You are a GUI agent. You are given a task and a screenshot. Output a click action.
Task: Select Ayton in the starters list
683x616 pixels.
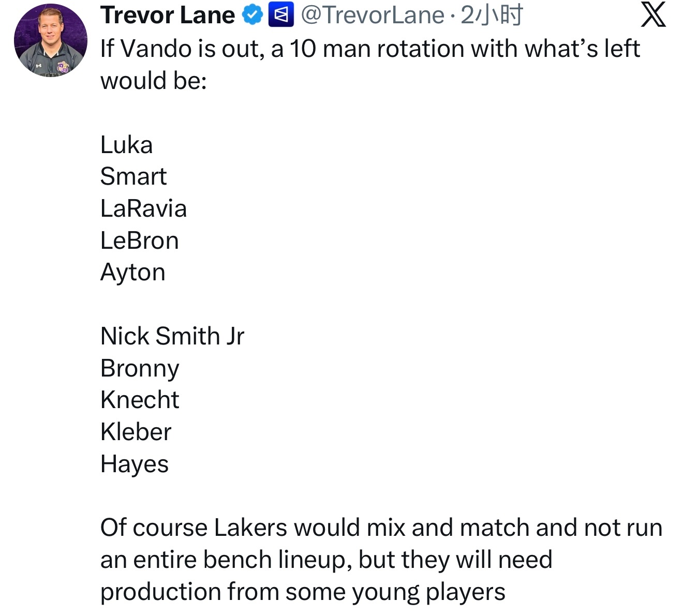(132, 273)
